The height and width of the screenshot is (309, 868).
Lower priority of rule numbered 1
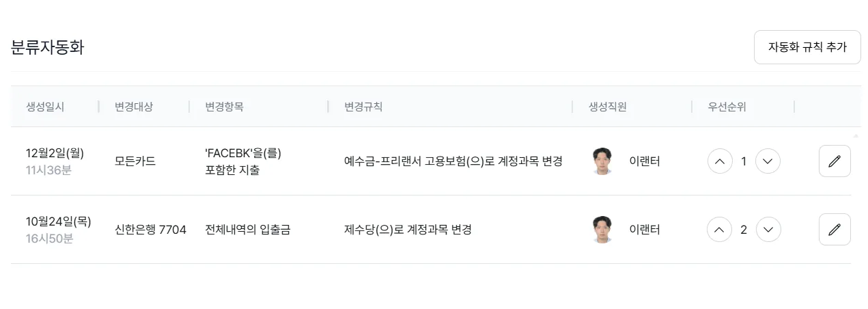768,161
